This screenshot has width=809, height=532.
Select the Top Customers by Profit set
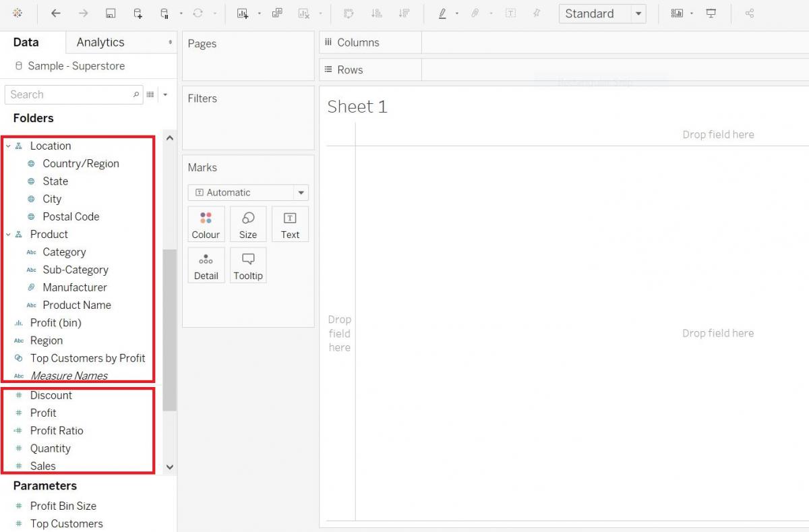click(x=88, y=358)
